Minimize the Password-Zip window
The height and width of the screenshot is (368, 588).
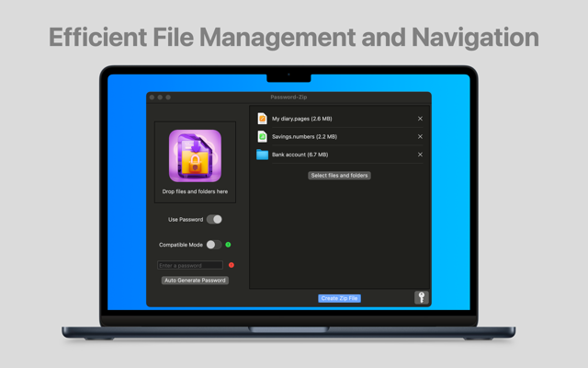click(x=160, y=98)
